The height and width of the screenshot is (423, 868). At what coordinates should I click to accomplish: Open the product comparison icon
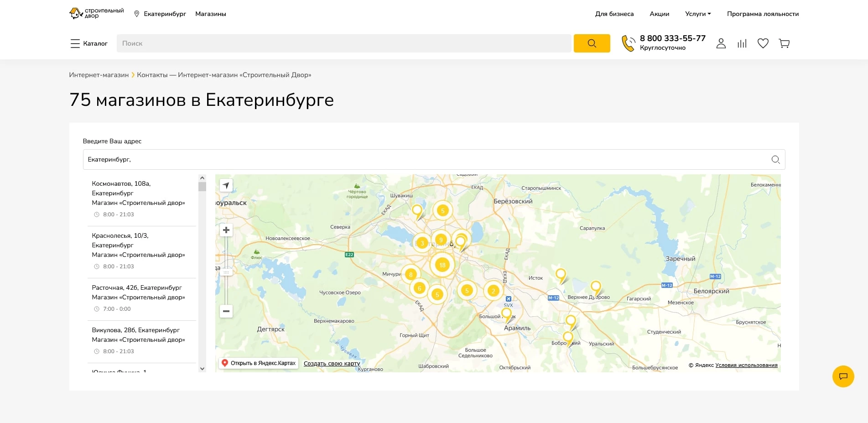742,43
